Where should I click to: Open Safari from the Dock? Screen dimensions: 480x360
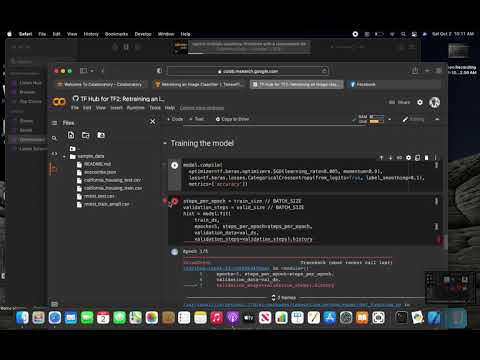tap(55, 318)
